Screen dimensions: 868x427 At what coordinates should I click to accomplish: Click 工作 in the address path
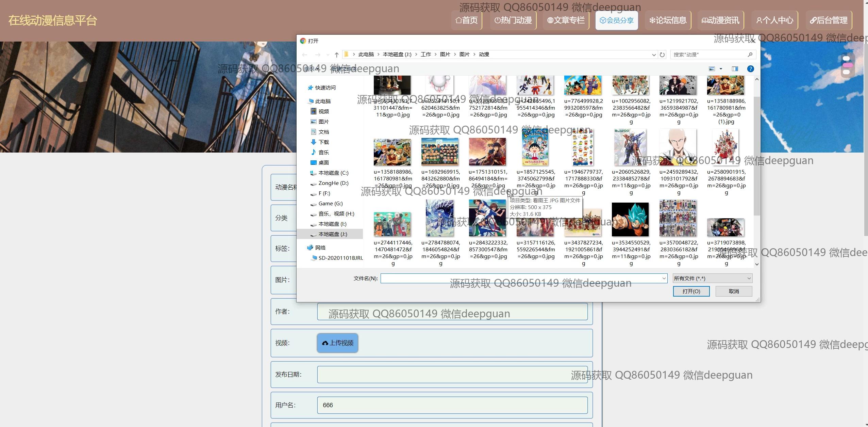(x=426, y=54)
